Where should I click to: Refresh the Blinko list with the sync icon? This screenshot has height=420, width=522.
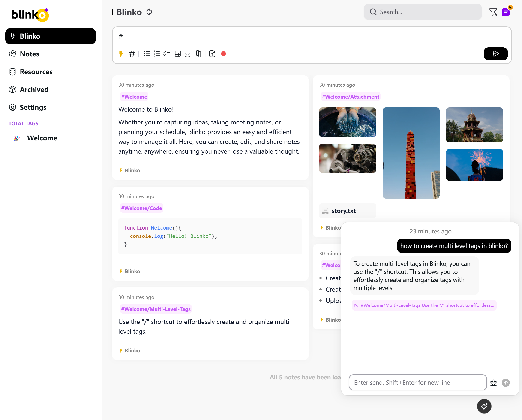149,12
